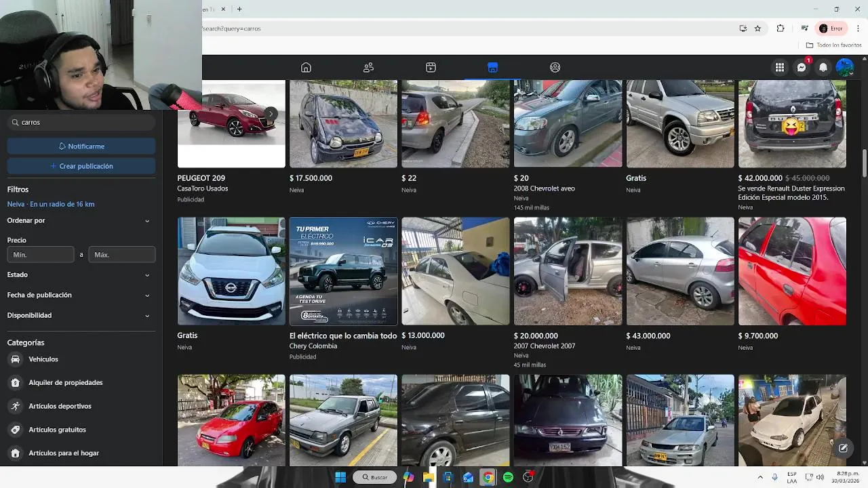The image size is (868, 488).
Task: Bookmark page with the star icon
Action: [757, 28]
